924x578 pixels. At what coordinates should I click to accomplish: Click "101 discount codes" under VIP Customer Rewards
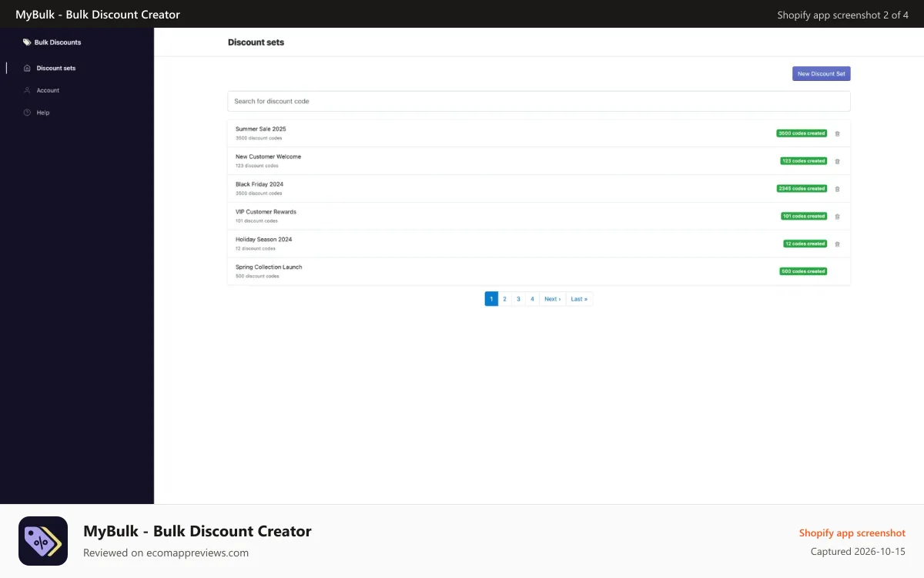coord(256,221)
